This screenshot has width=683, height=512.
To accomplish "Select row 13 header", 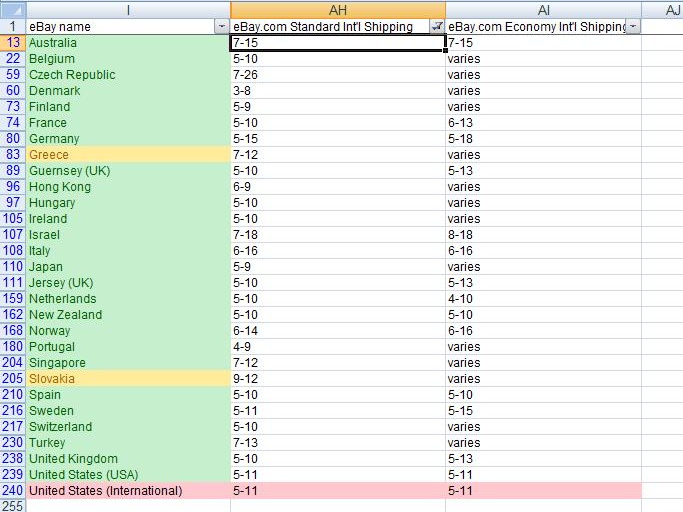I will click(12, 43).
